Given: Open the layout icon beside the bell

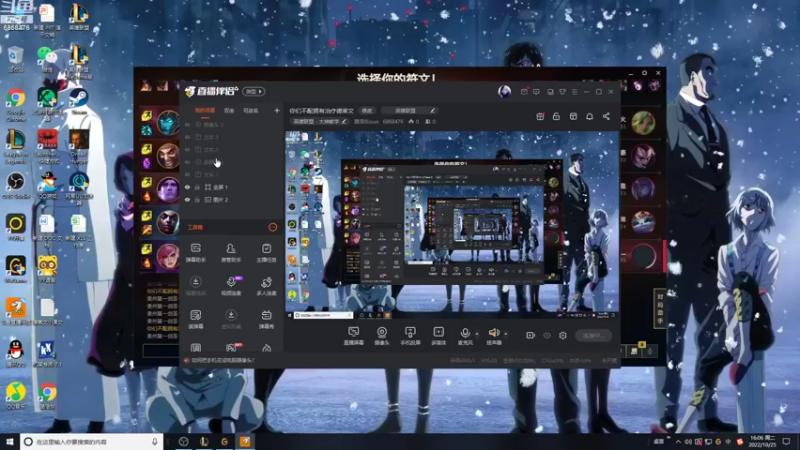Looking at the screenshot, I should pyautogui.click(x=573, y=116).
